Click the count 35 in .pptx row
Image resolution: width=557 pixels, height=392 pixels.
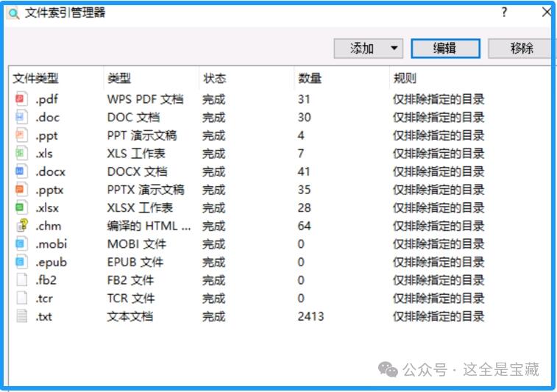304,190
